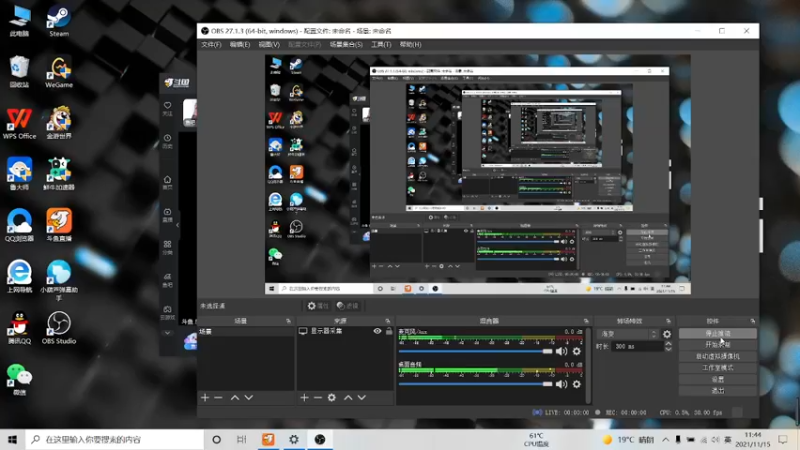Screen dimensions: 800x450
Task: Open OBS Studio desktop shortcut
Action: pyautogui.click(x=59, y=328)
